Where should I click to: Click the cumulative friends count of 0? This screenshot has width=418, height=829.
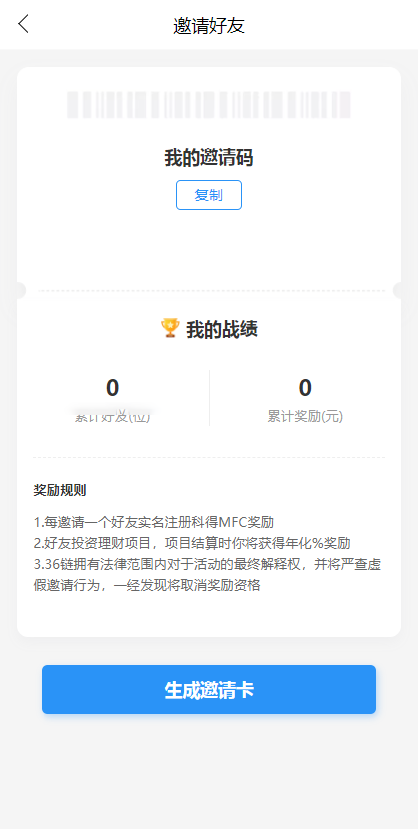[x=113, y=388]
